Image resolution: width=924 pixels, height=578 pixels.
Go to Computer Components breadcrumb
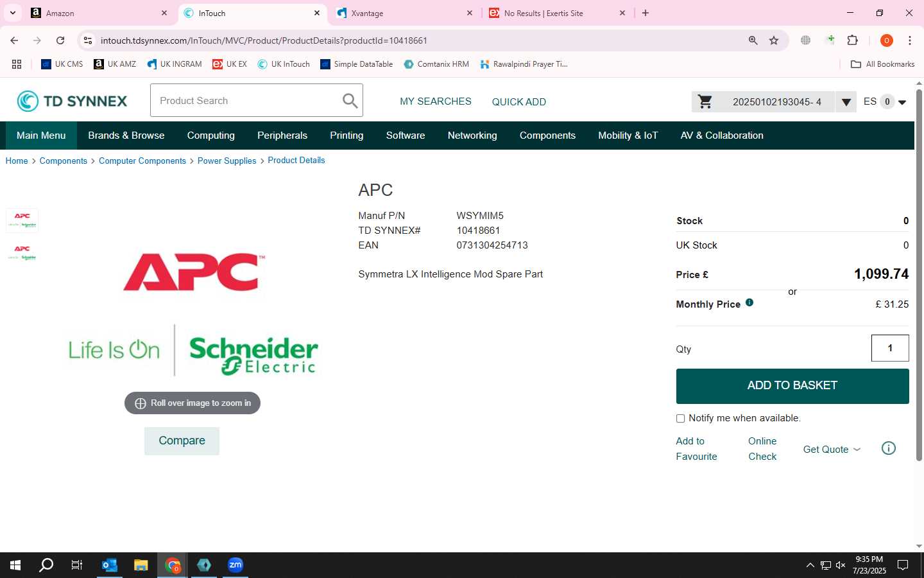point(142,161)
